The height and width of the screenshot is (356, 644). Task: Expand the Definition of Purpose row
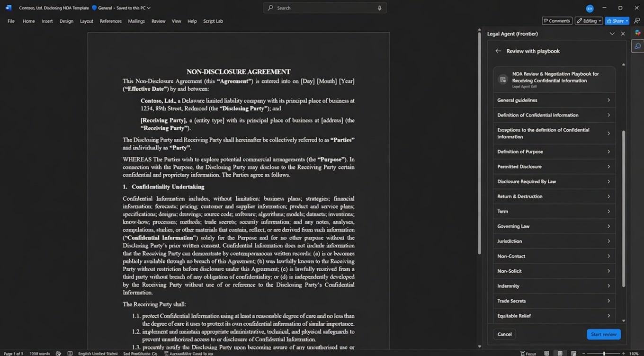[554, 151]
